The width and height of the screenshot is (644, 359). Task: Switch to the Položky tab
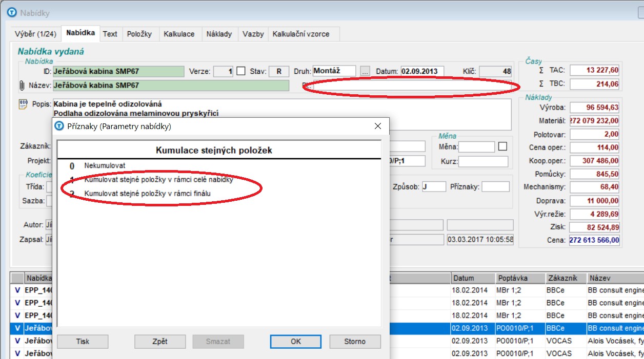click(x=139, y=34)
